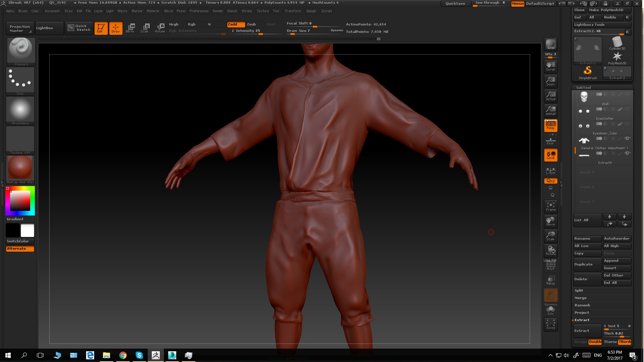Toggle Zadd mode
The height and width of the screenshot is (362, 644).
[x=236, y=24]
